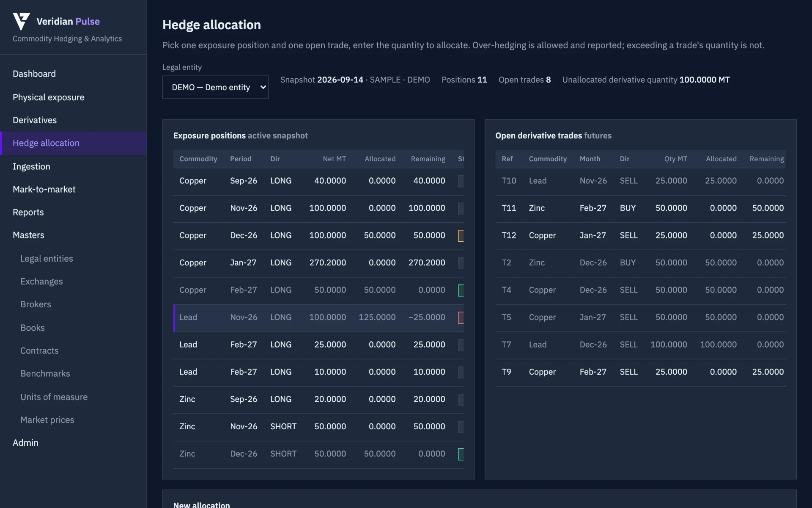
Task: Click the Zinc Dec-26 SHORT row
Action: click(318, 454)
